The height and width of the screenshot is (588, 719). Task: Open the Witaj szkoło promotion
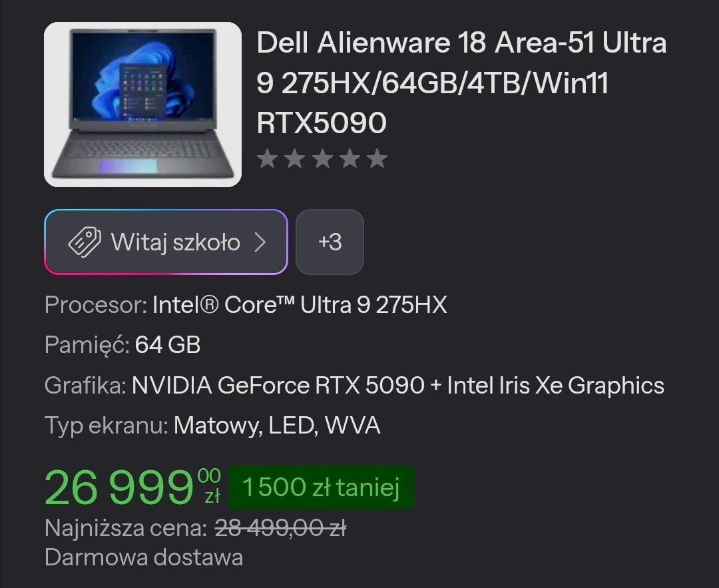(x=166, y=242)
